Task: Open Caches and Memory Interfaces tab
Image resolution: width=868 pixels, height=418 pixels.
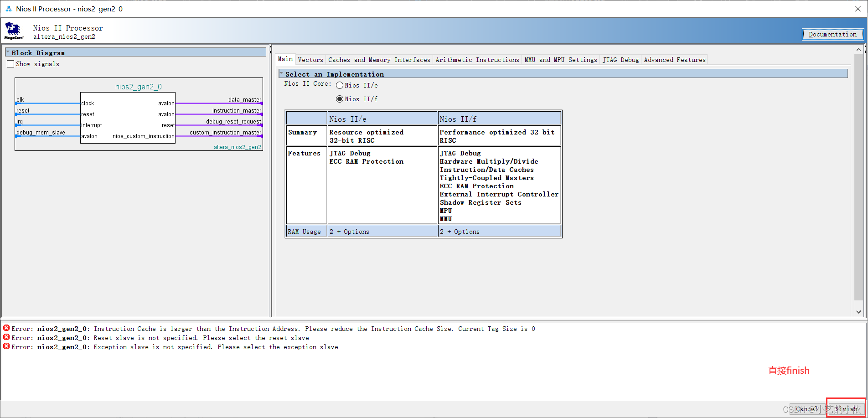Action: 379,60
